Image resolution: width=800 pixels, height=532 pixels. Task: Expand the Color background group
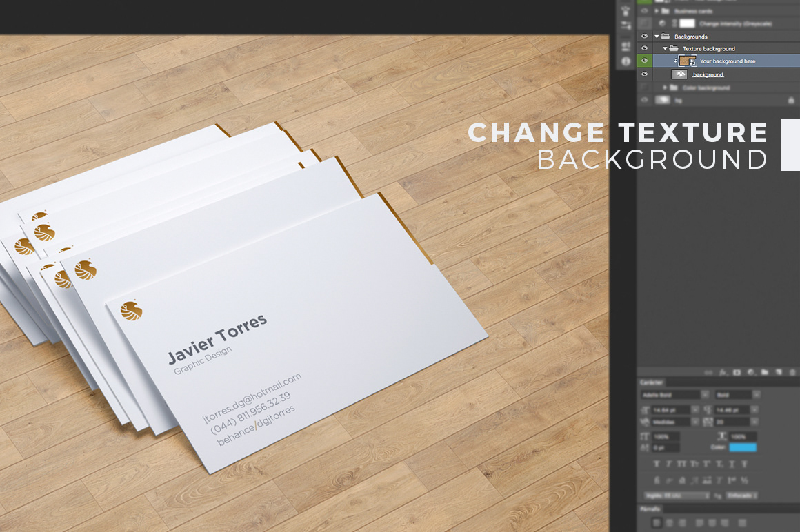point(665,88)
